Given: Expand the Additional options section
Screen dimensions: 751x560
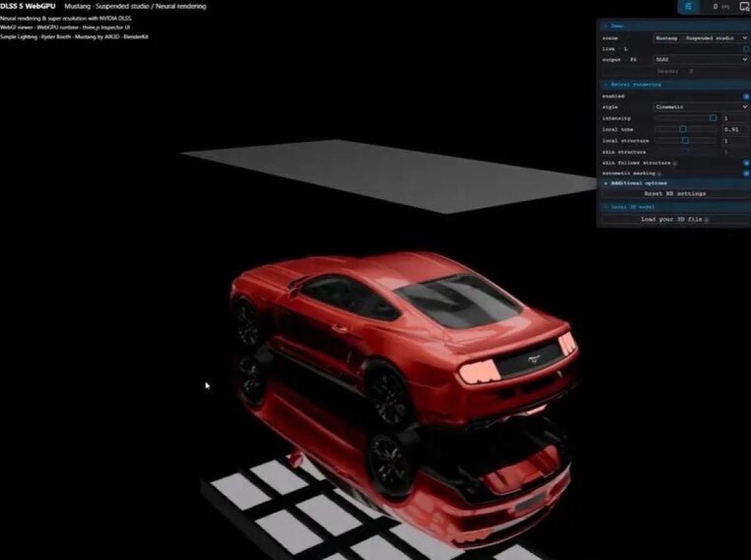Looking at the screenshot, I should coord(675,183).
